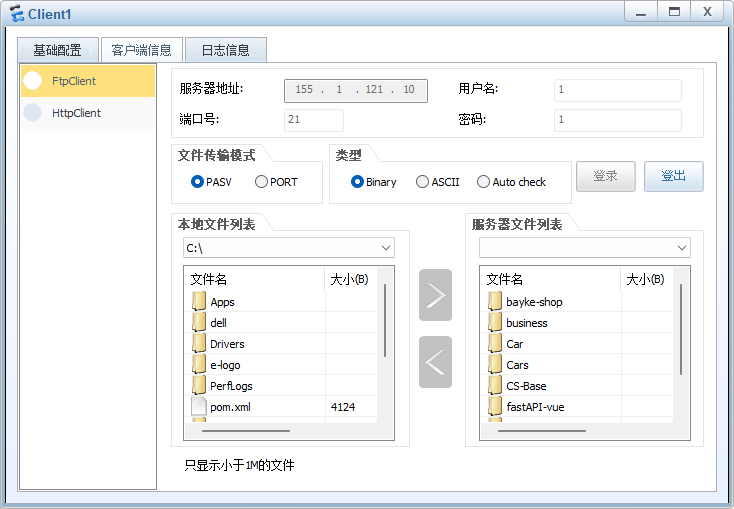
Task: Select PORT file transfer mode
Action: tap(262, 182)
